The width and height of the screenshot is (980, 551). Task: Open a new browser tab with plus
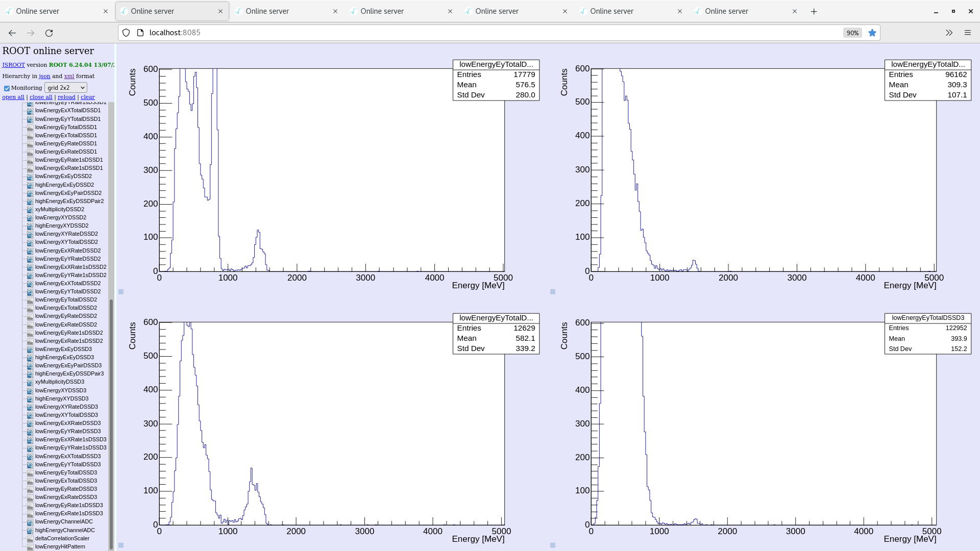[814, 11]
